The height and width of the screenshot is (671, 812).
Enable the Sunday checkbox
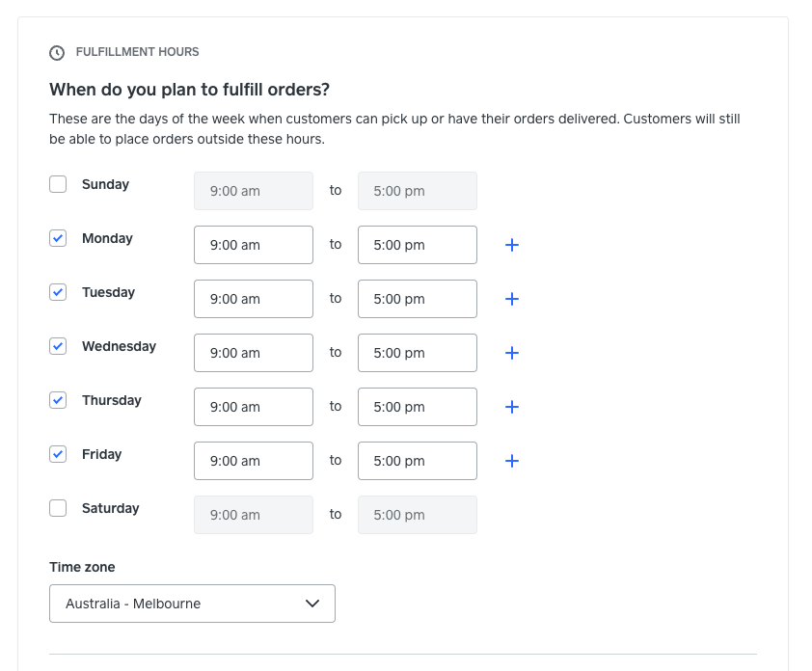pyautogui.click(x=58, y=184)
